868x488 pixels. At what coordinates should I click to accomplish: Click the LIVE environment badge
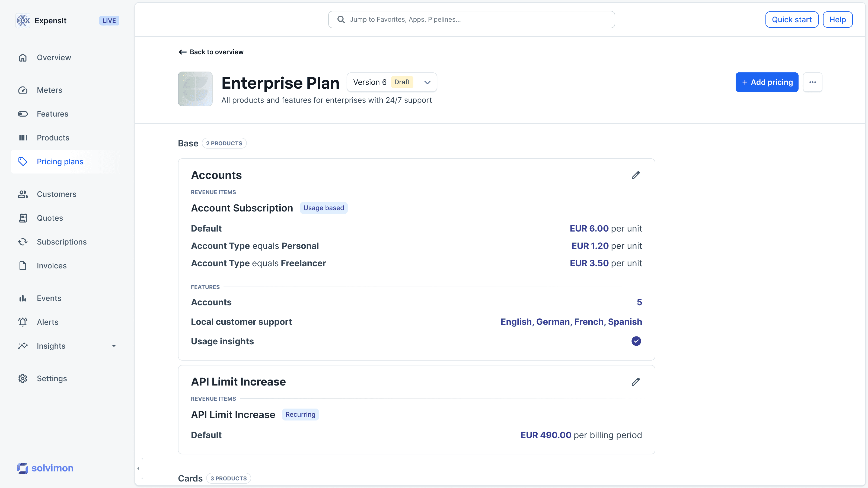pos(109,21)
